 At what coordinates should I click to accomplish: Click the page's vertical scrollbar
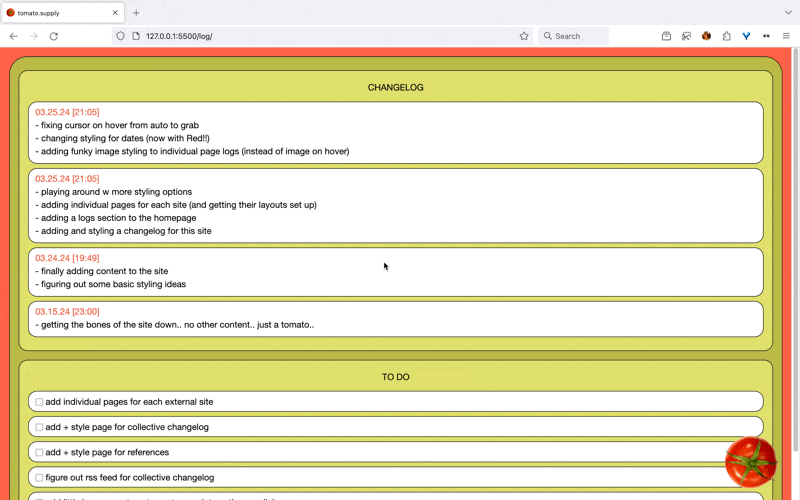(795, 250)
